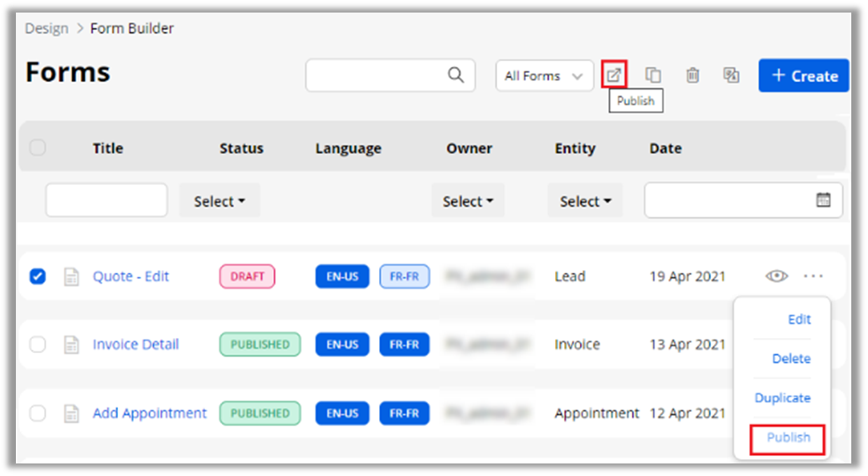Click the Title filter input field
The image size is (868, 476).
[x=106, y=201]
